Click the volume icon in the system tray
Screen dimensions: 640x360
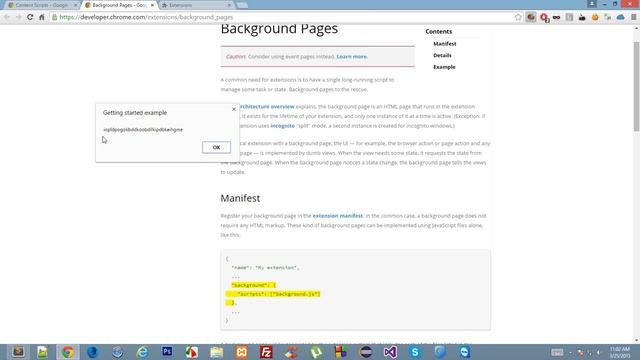tap(599, 352)
